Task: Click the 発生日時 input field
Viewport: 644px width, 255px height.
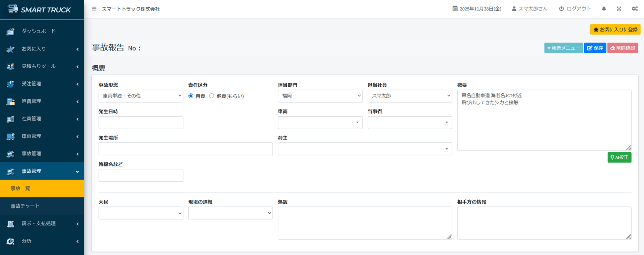Action: tap(141, 123)
